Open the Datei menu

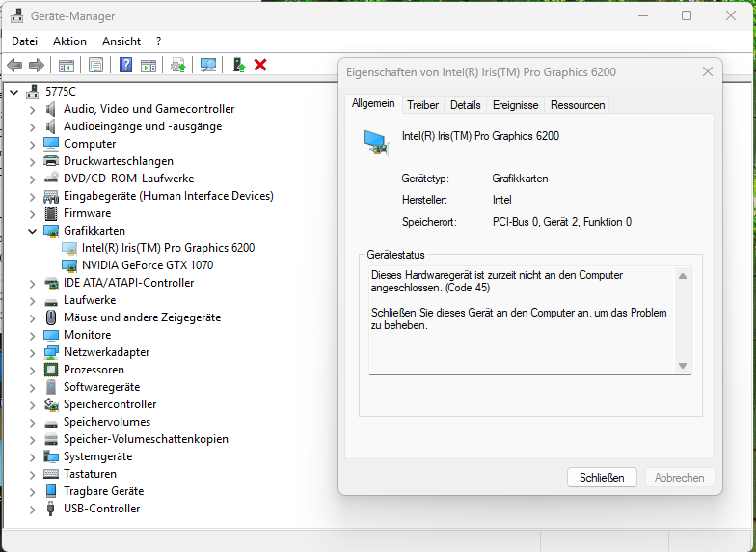click(25, 41)
